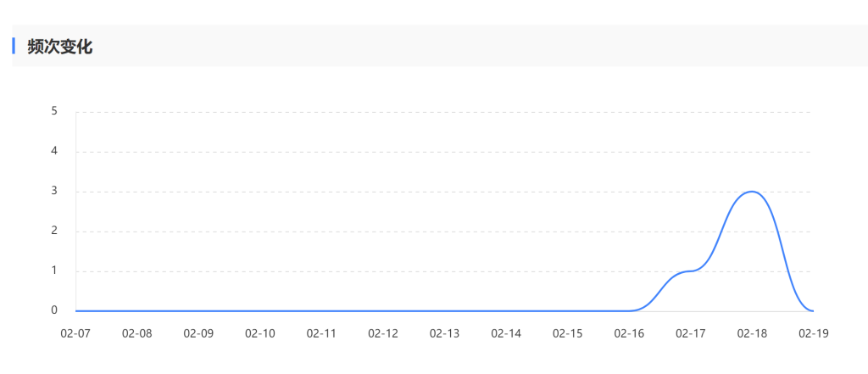Select the 02-16 date label

click(x=629, y=334)
